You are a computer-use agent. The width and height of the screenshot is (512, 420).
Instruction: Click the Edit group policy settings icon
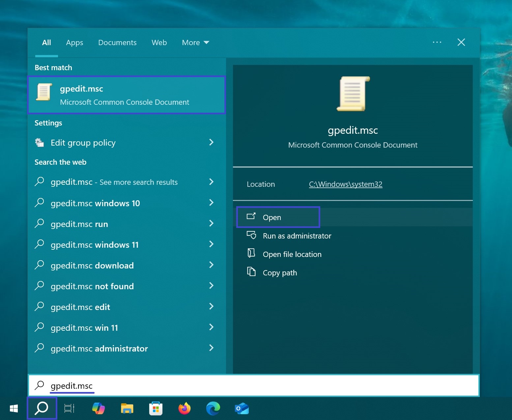40,142
